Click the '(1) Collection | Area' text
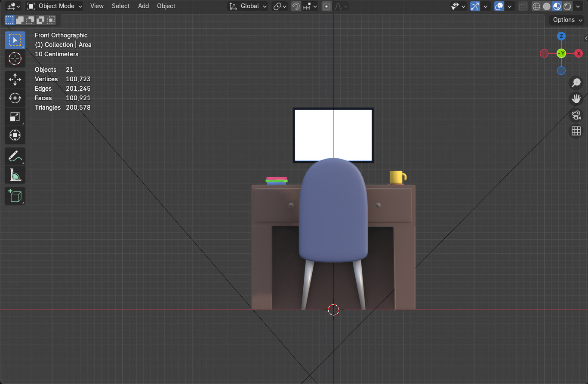588x384 pixels. tap(63, 45)
